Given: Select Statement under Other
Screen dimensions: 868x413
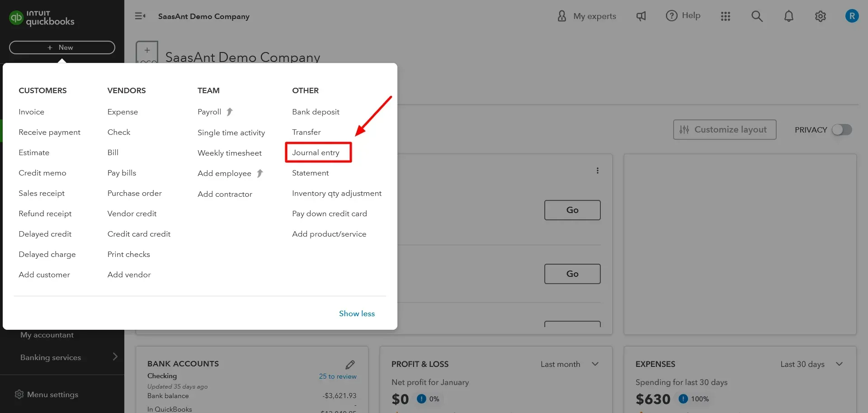Looking at the screenshot, I should [x=310, y=173].
